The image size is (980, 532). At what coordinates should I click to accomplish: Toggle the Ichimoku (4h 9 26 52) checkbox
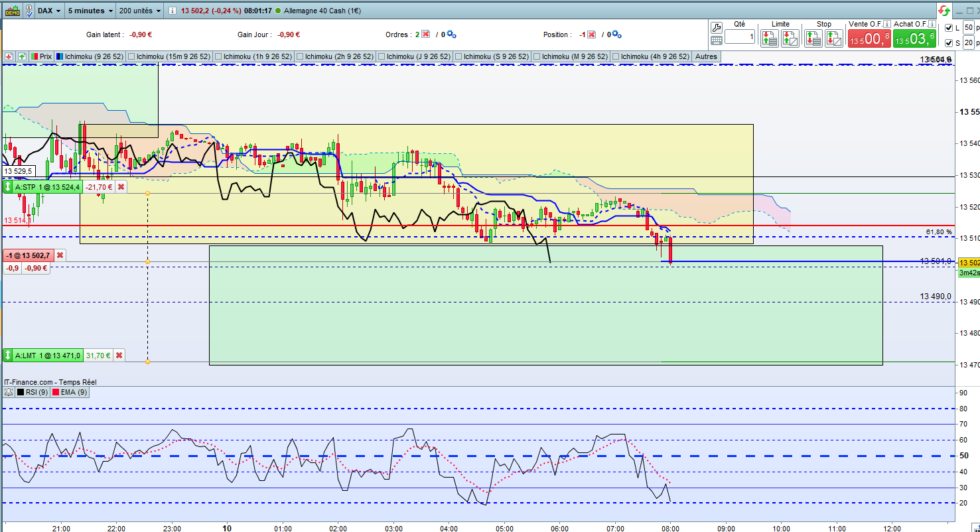click(615, 56)
